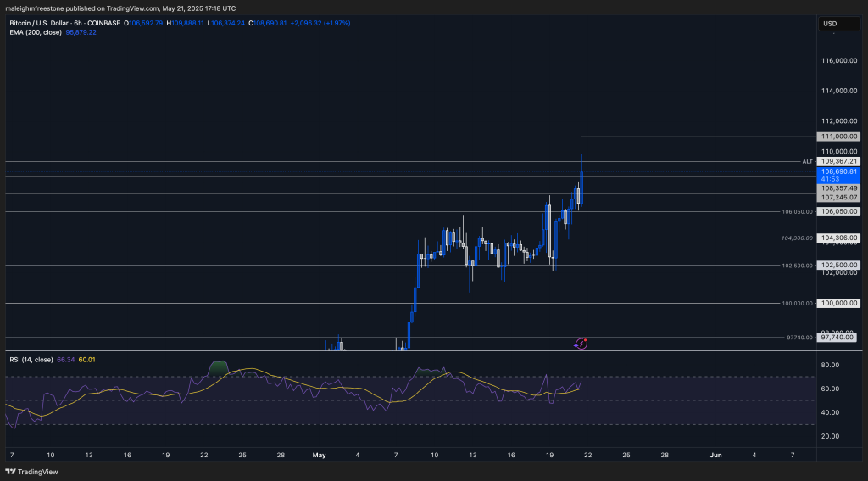Click the TradingView logo at bottom left
The height and width of the screenshot is (481, 868).
tap(26, 471)
